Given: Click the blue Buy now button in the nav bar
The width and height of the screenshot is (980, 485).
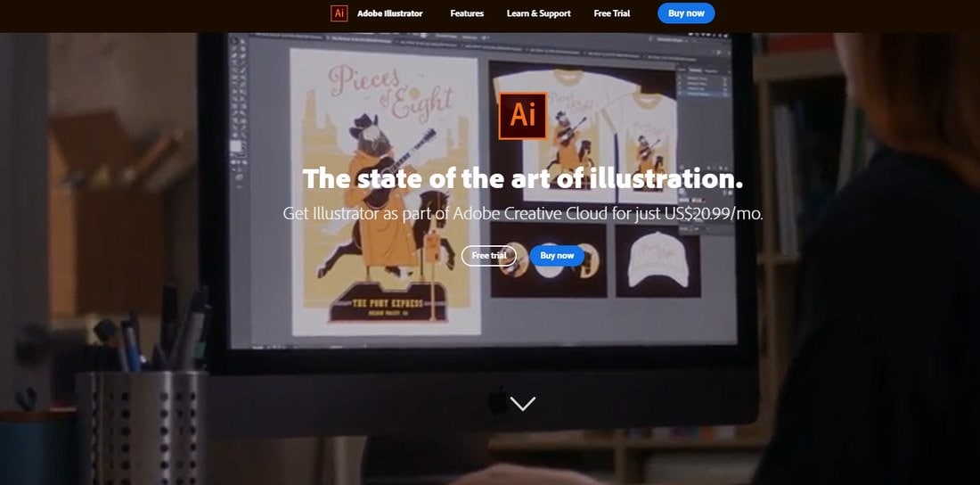Looking at the screenshot, I should coord(686,13).
